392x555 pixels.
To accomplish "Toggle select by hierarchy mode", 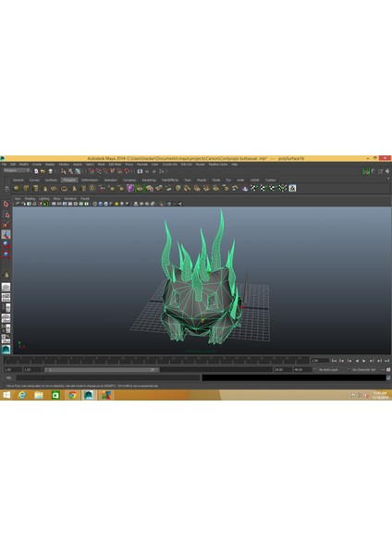I will tap(63, 171).
